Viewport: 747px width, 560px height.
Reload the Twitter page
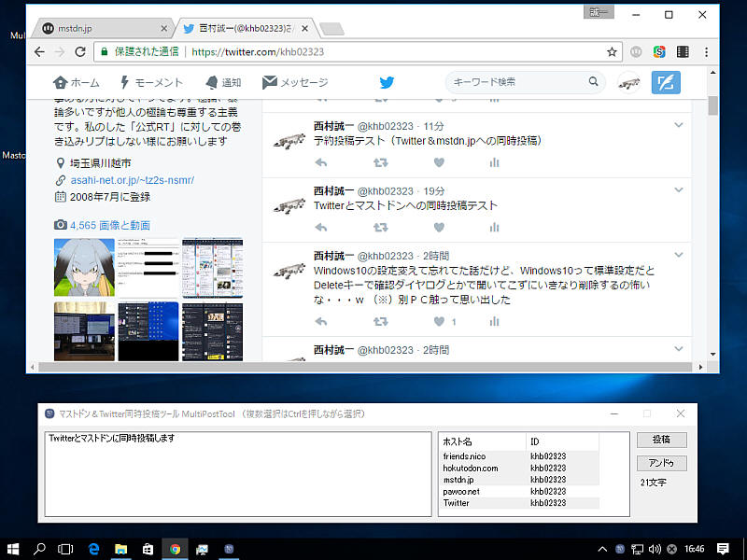click(x=80, y=52)
